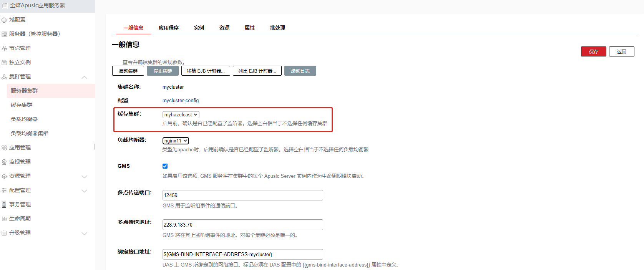The image size is (644, 270).
Task: Click the 应用管理 grid icon
Action: pos(4,148)
